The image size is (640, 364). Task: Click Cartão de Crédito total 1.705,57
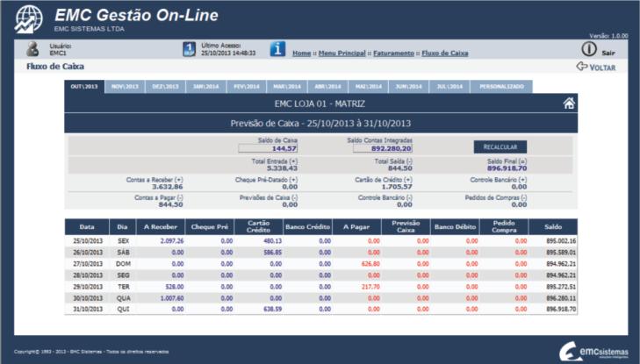(x=397, y=187)
